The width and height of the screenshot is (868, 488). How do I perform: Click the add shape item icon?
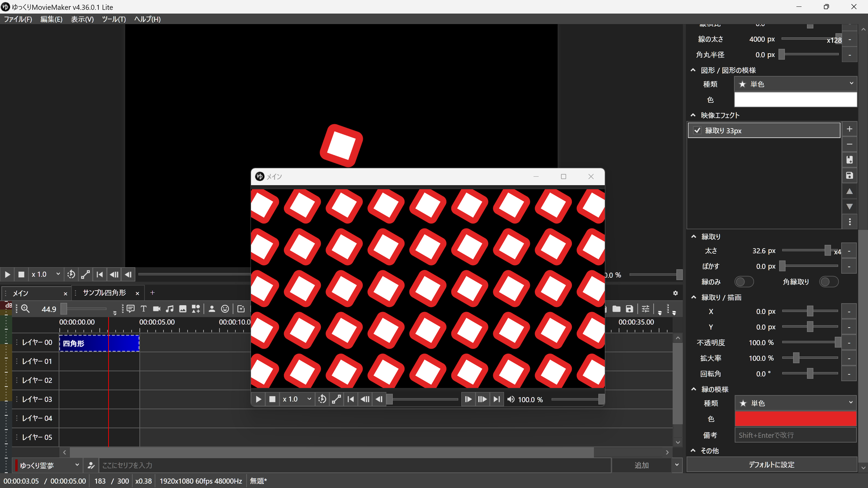(196, 309)
